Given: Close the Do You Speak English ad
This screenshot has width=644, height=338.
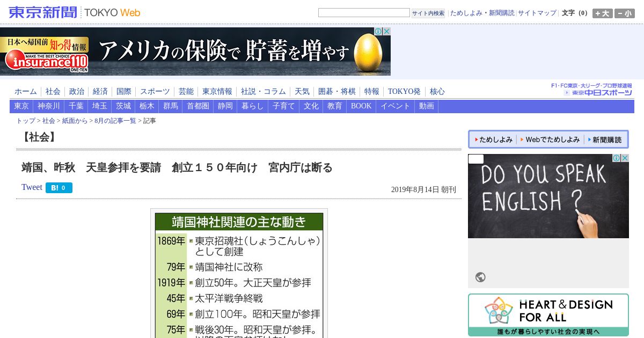Looking at the screenshot, I should point(625,158).
